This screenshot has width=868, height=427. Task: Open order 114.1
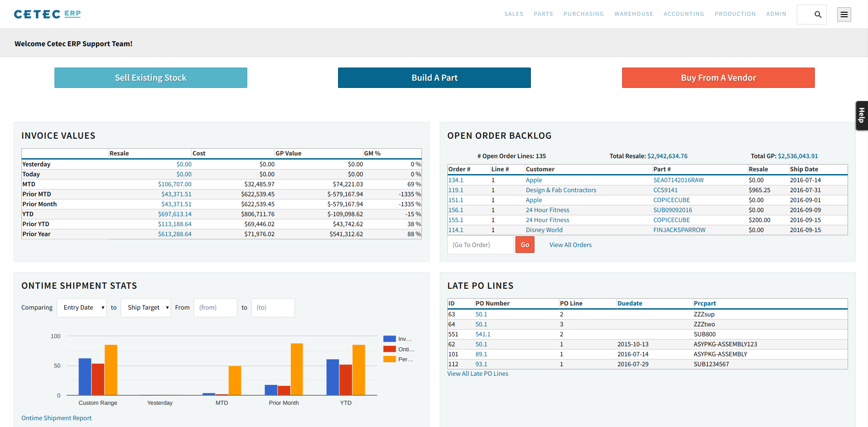pos(456,230)
